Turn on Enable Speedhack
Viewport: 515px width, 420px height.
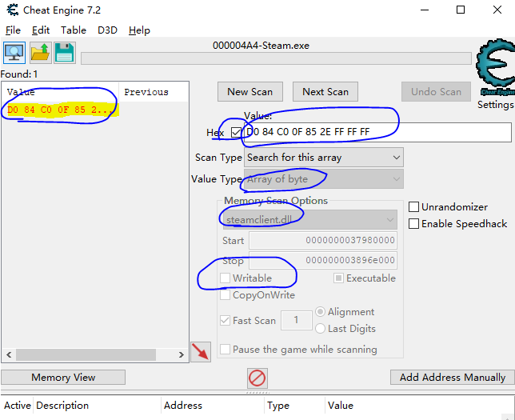(x=413, y=224)
